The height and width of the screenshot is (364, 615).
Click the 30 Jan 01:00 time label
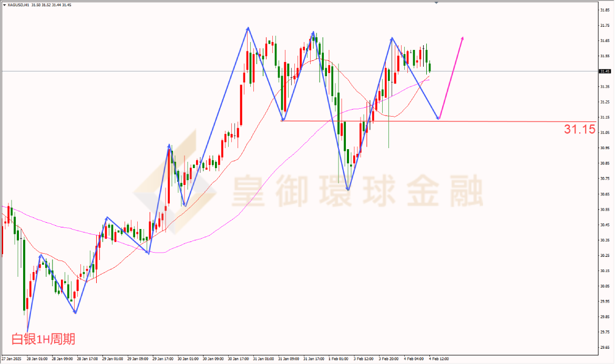pyautogui.click(x=188, y=359)
